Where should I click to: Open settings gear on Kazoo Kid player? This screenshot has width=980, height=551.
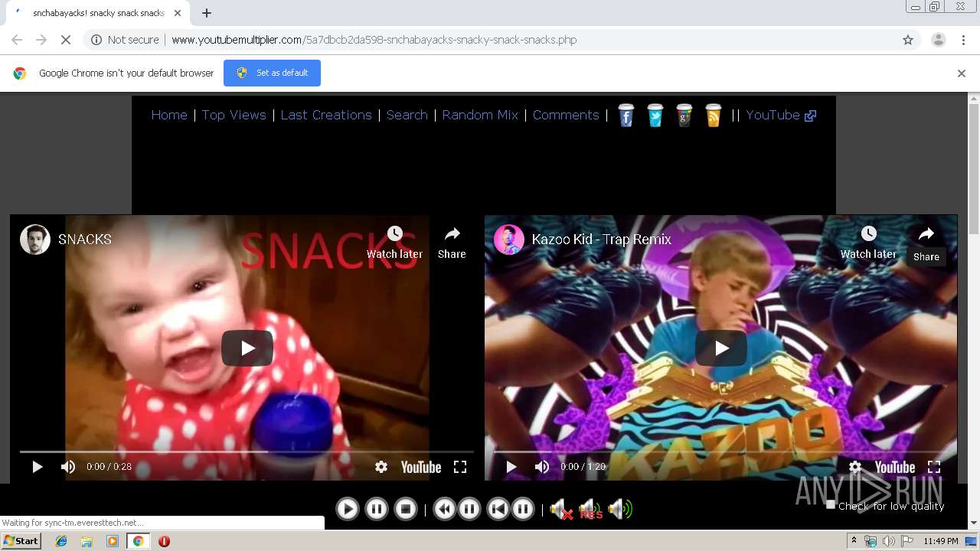click(x=855, y=467)
